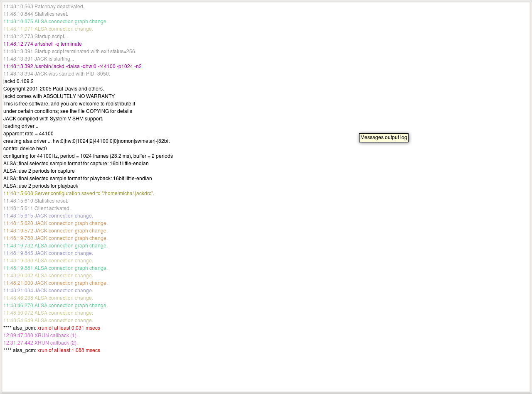Select the 11:48:15.620 JACK connection graph change line

point(55,223)
